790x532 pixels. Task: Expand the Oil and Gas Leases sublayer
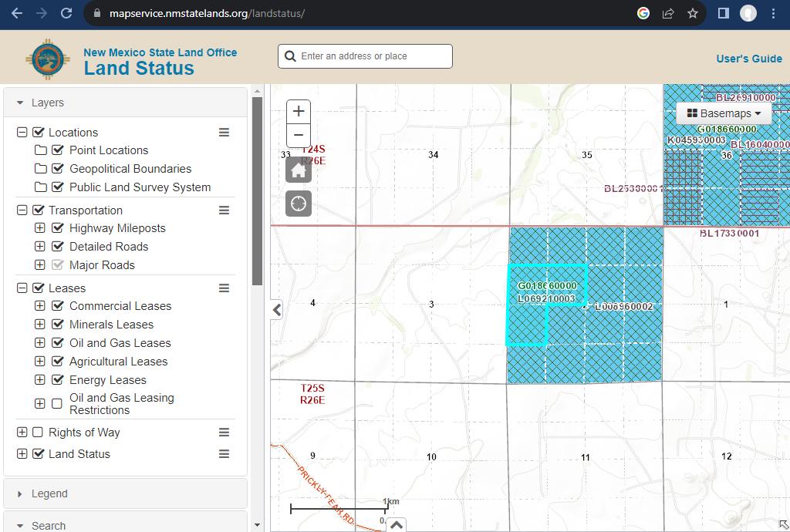40,343
